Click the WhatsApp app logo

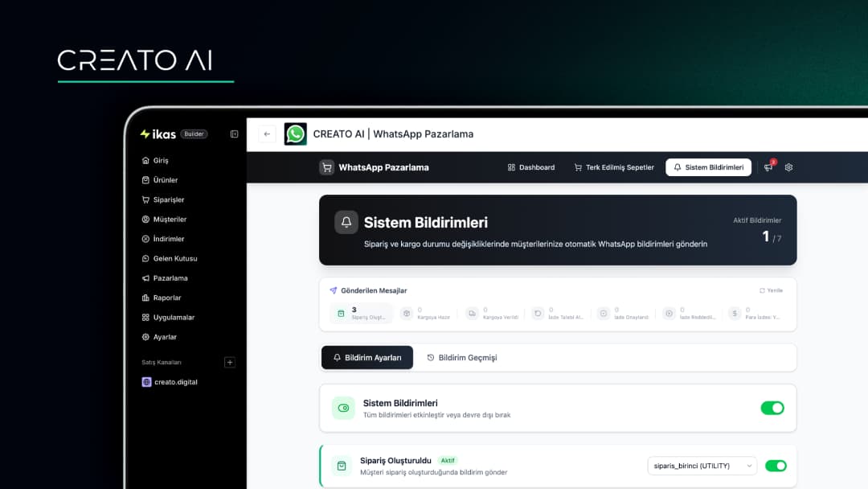tap(296, 134)
